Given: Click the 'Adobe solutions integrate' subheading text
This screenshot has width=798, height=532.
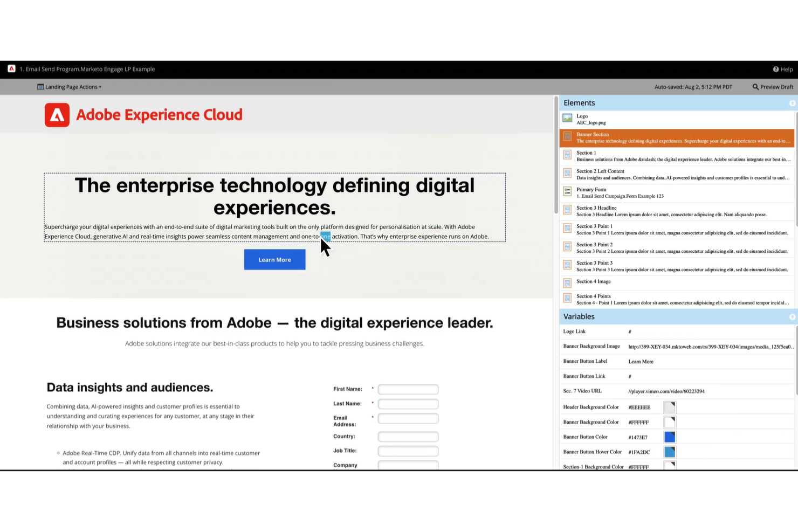Looking at the screenshot, I should (x=274, y=343).
